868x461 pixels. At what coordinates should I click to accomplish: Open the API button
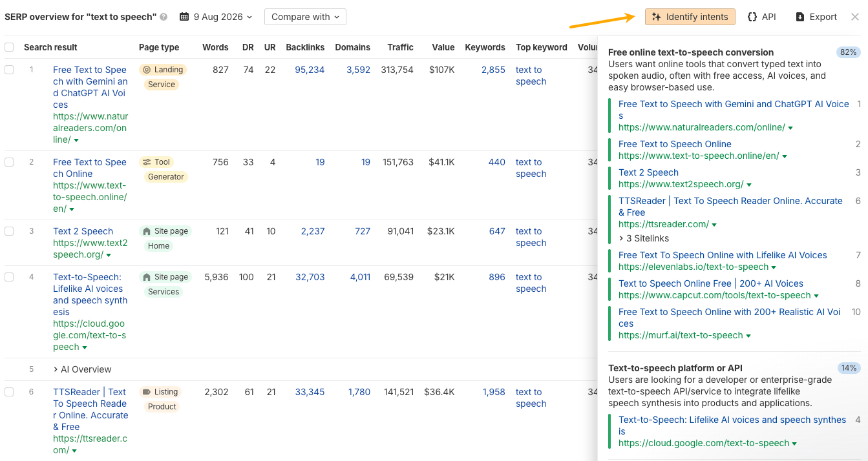click(761, 17)
